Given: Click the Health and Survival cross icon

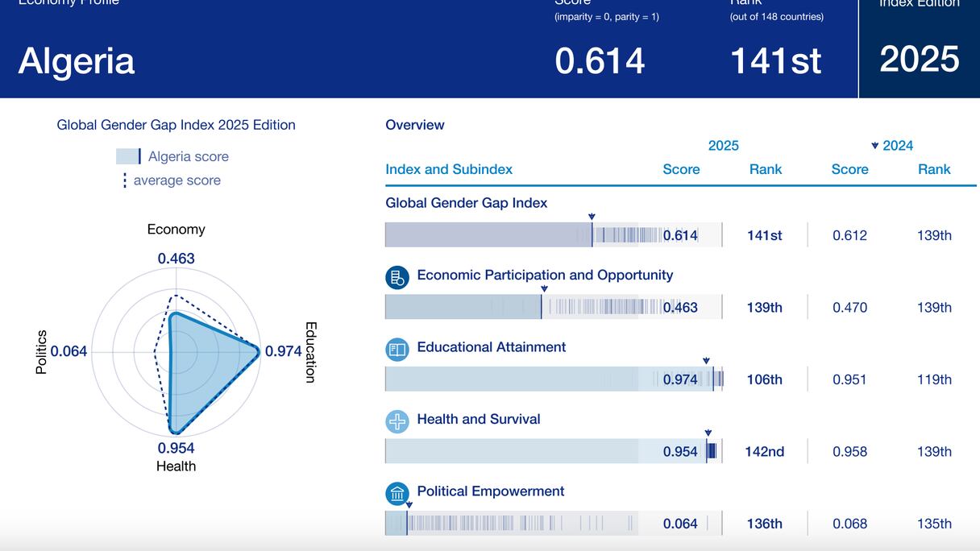Looking at the screenshot, I should pyautogui.click(x=397, y=421).
